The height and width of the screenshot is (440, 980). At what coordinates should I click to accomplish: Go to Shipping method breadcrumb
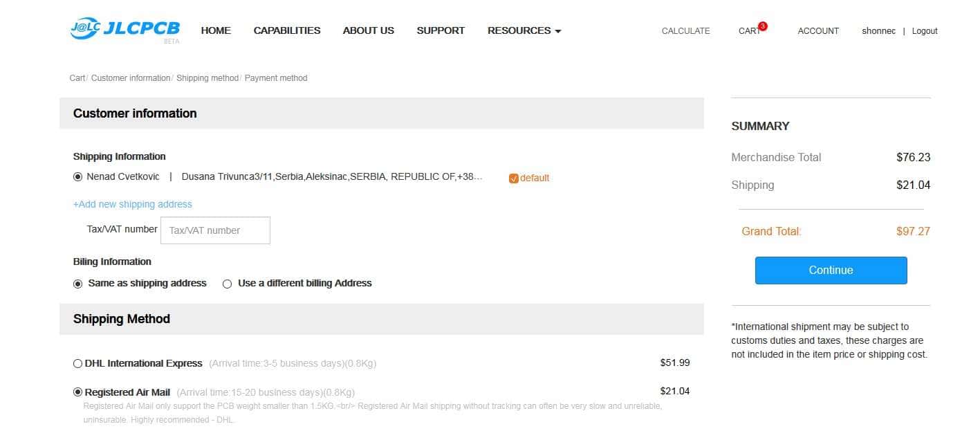(x=207, y=78)
